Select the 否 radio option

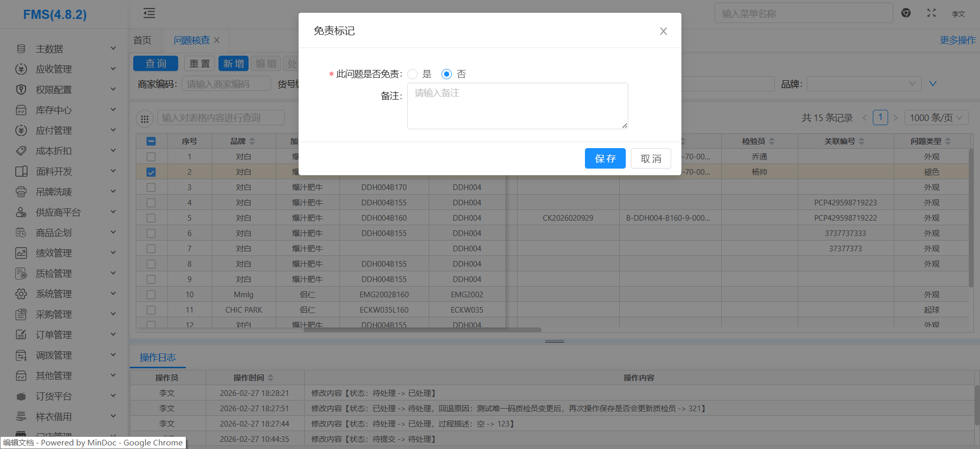pyautogui.click(x=447, y=75)
